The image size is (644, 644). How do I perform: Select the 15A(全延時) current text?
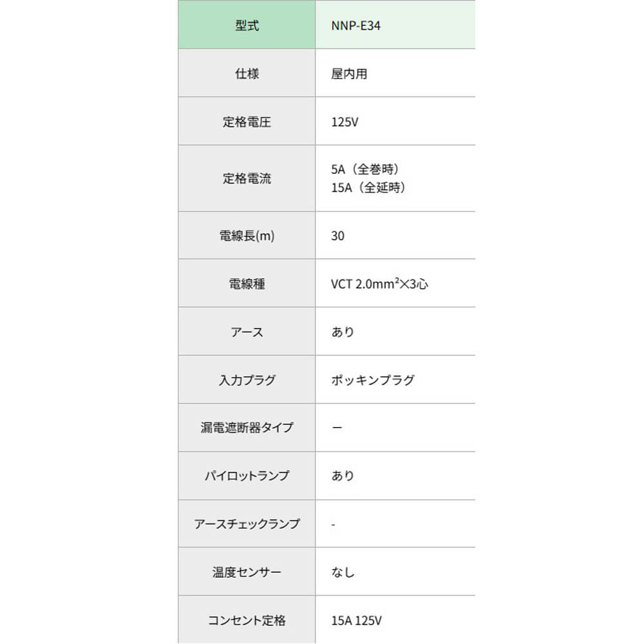click(x=368, y=187)
